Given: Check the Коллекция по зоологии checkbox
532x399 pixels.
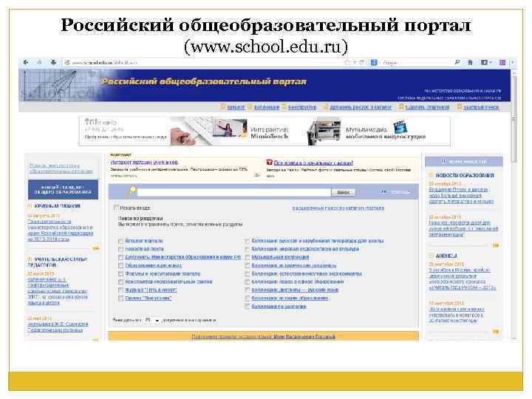Looking at the screenshot, I should [x=248, y=307].
